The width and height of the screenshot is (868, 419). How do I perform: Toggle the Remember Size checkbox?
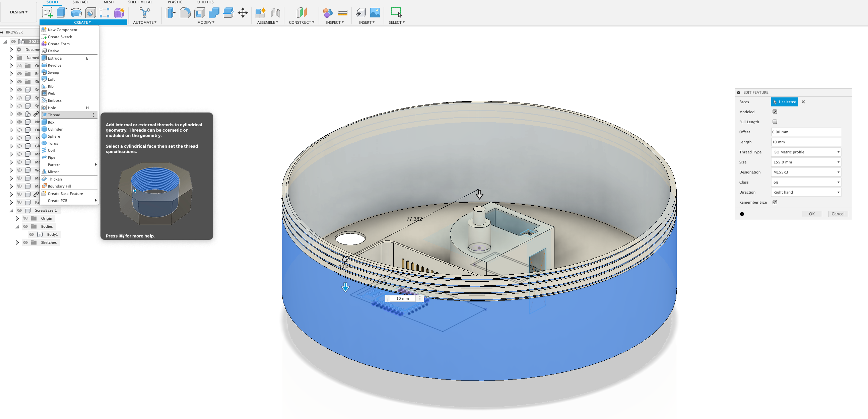[x=775, y=202]
